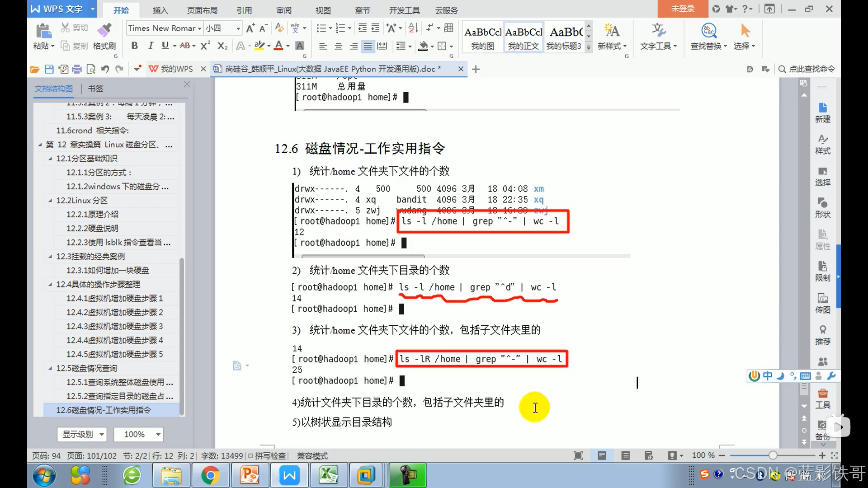Switch to the Bookmarks panel tab

(x=95, y=89)
